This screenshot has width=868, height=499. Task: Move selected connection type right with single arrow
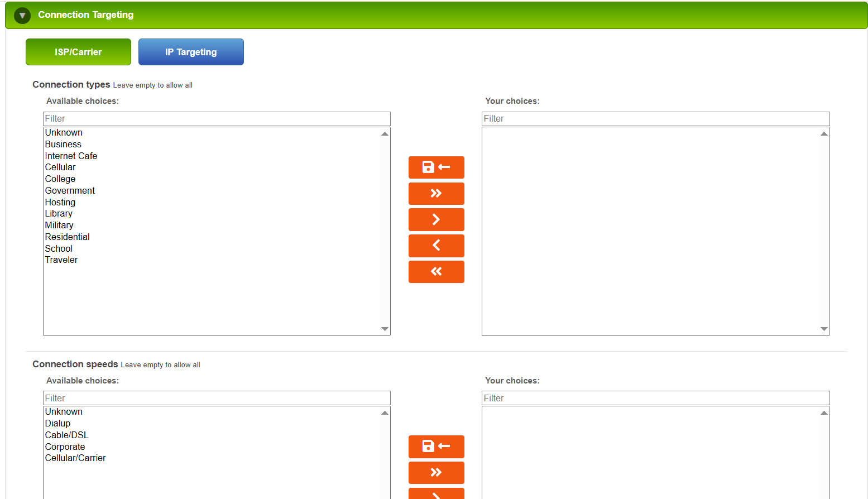[x=437, y=219]
